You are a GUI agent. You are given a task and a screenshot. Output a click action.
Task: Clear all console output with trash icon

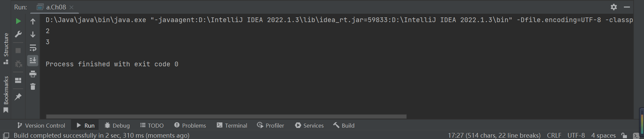[x=33, y=87]
